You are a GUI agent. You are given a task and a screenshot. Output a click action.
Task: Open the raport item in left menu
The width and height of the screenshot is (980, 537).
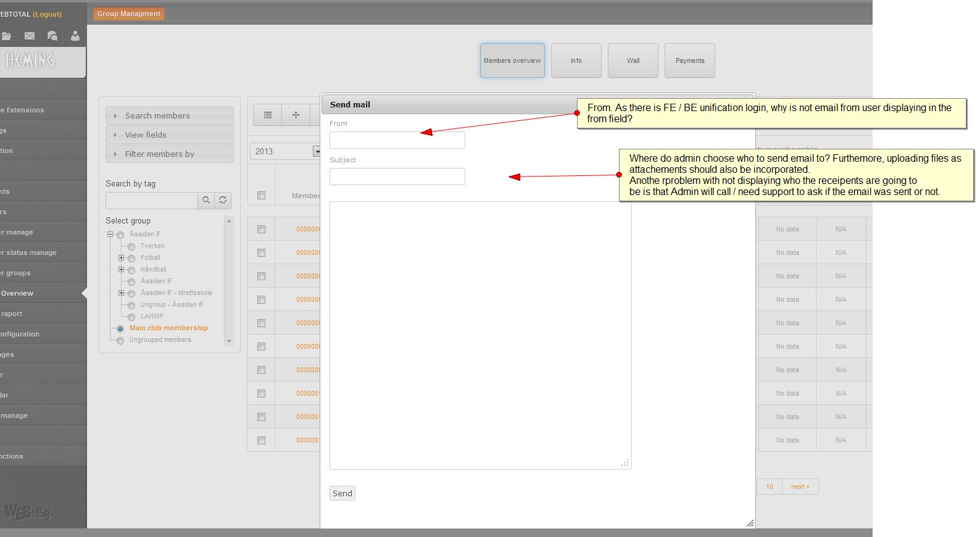(43, 314)
